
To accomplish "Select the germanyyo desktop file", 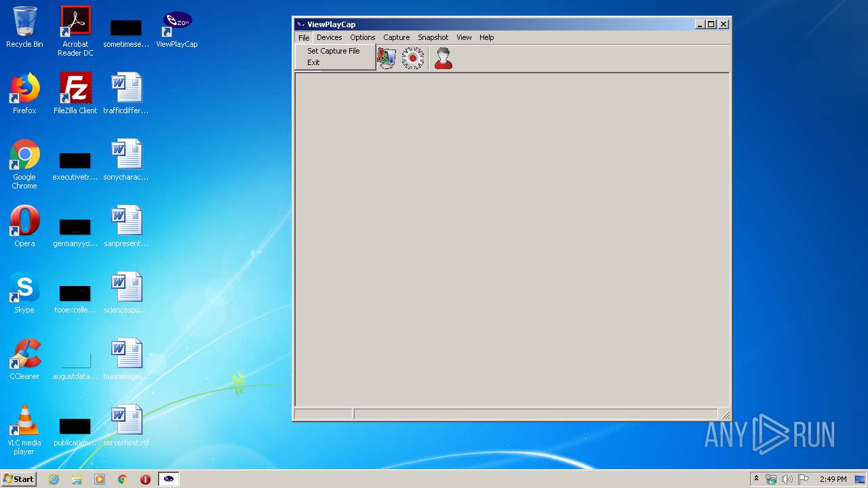I will (75, 232).
